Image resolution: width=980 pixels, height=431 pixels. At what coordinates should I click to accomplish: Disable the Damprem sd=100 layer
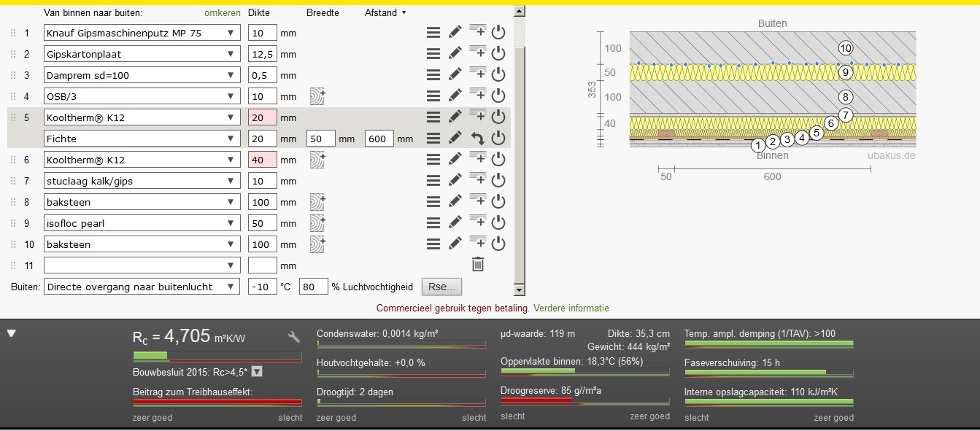(498, 75)
